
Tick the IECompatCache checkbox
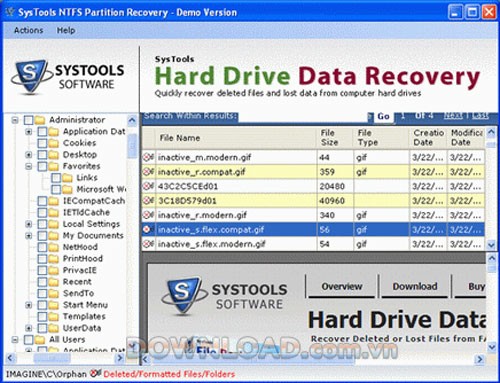(42, 201)
